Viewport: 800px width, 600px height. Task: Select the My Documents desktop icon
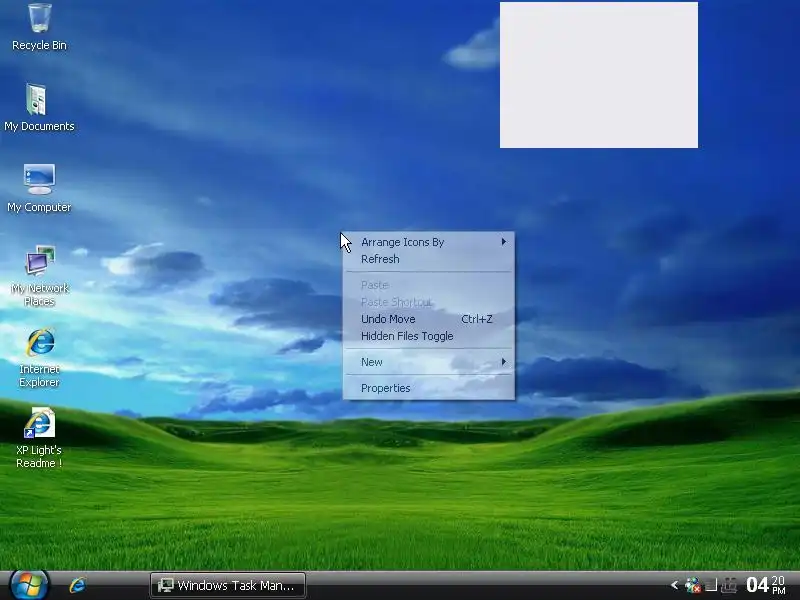pyautogui.click(x=39, y=108)
